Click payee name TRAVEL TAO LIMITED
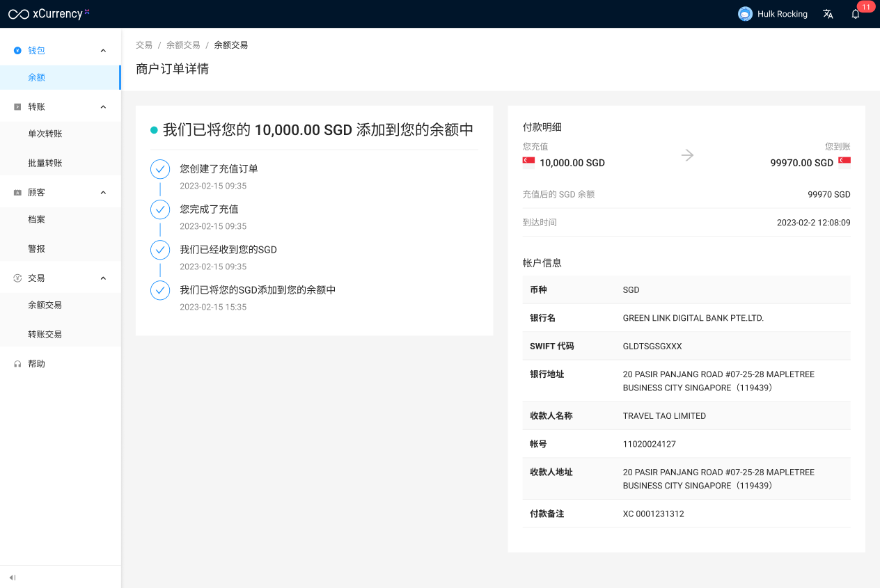The image size is (880, 588). click(664, 416)
